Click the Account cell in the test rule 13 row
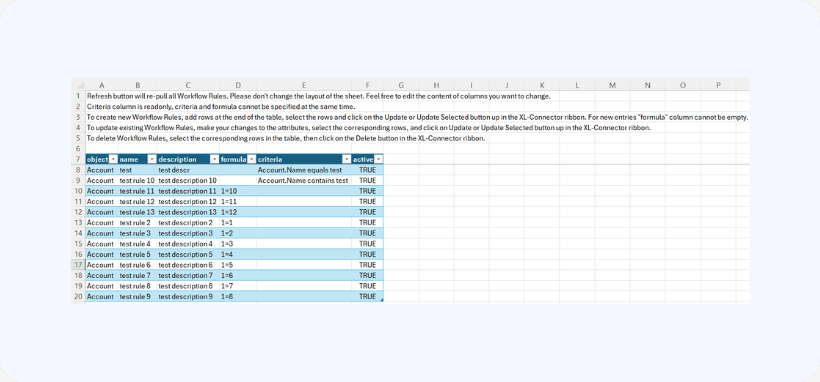Image resolution: width=820 pixels, height=382 pixels. click(x=101, y=212)
